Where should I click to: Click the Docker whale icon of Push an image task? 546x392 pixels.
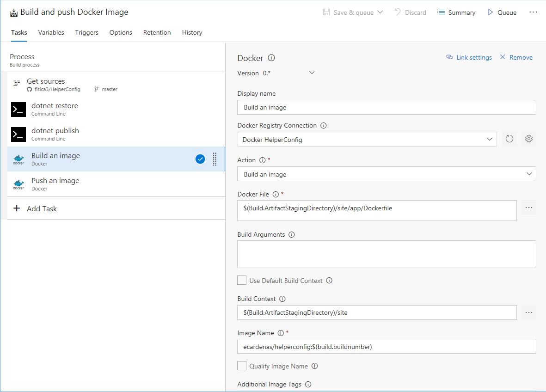tap(18, 184)
